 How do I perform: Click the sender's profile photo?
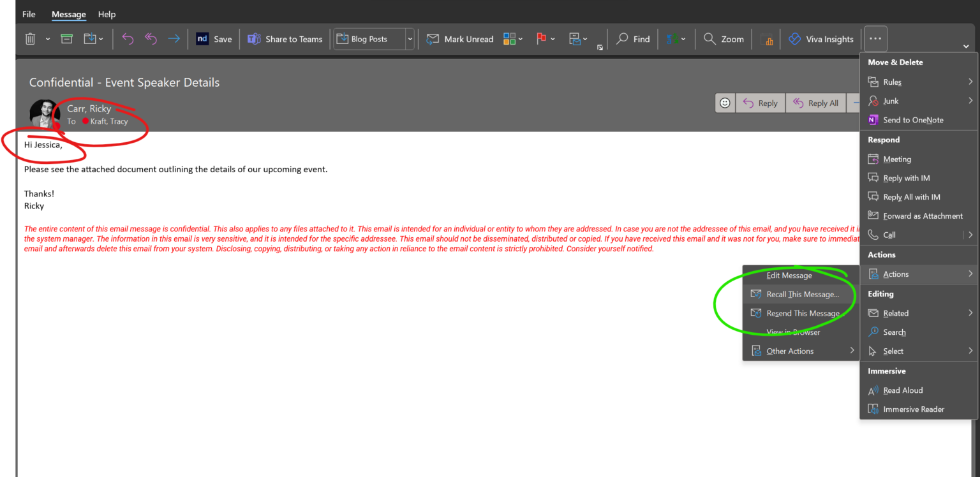[45, 114]
